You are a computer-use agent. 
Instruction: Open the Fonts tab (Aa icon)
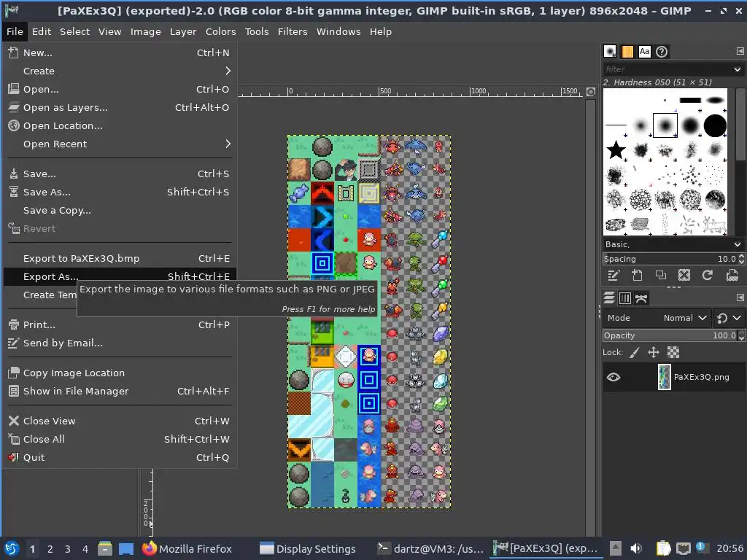pos(645,52)
